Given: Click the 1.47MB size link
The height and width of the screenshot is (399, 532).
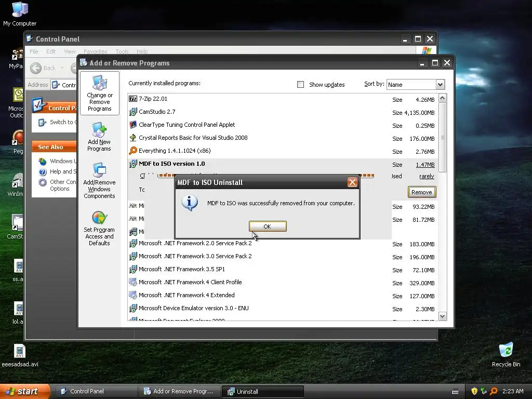Looking at the screenshot, I should coord(425,165).
